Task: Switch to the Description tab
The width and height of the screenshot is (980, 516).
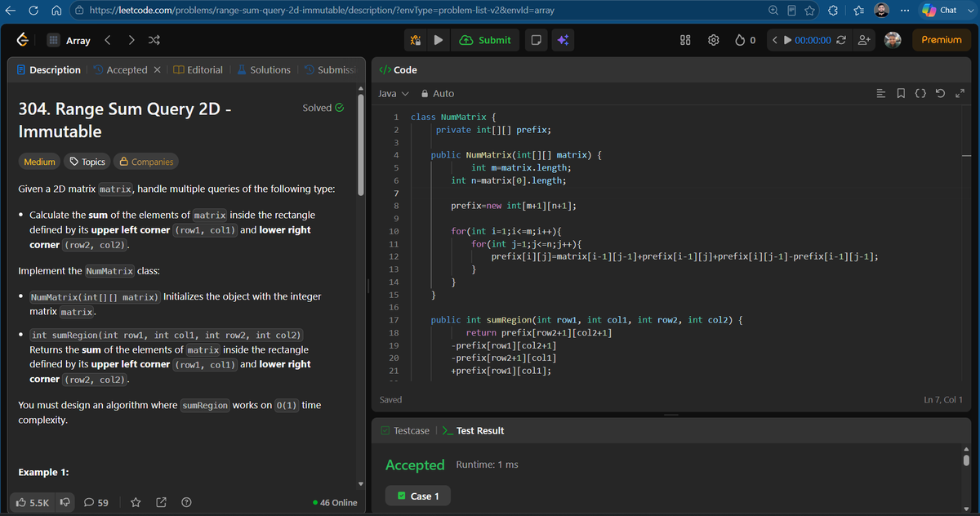Action: pyautogui.click(x=48, y=70)
